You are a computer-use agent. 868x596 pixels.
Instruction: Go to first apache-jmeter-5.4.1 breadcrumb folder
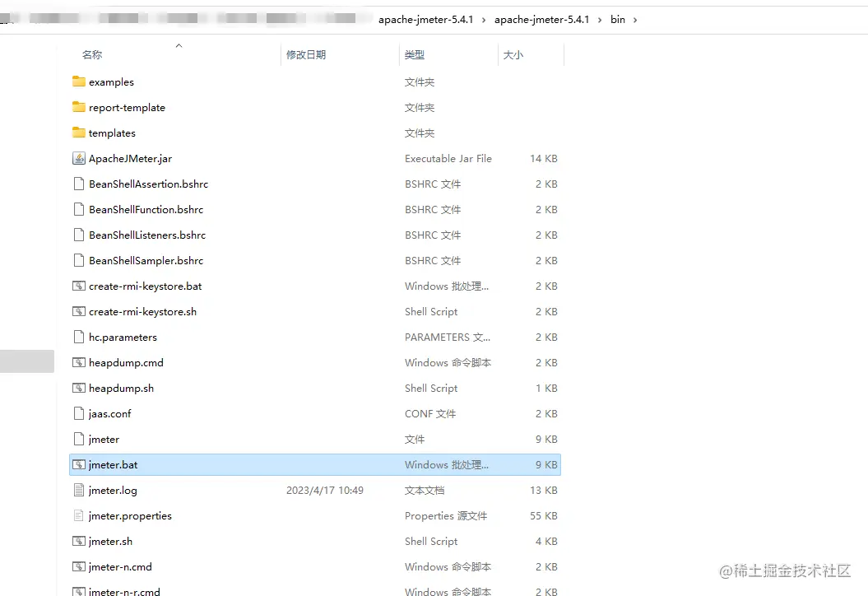coord(425,20)
